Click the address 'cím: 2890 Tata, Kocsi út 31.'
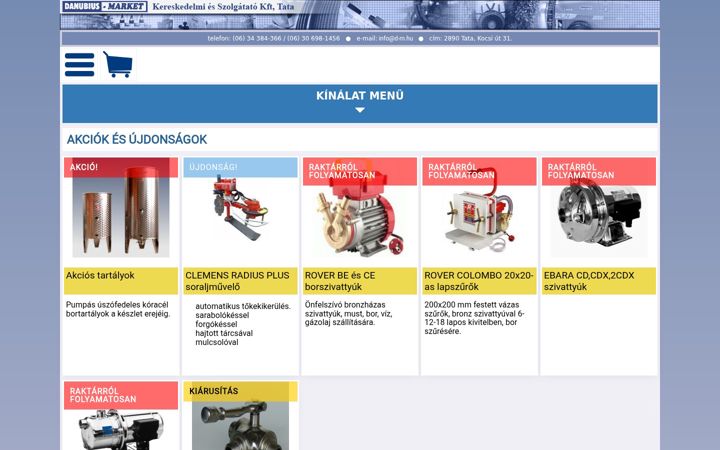 (x=470, y=39)
